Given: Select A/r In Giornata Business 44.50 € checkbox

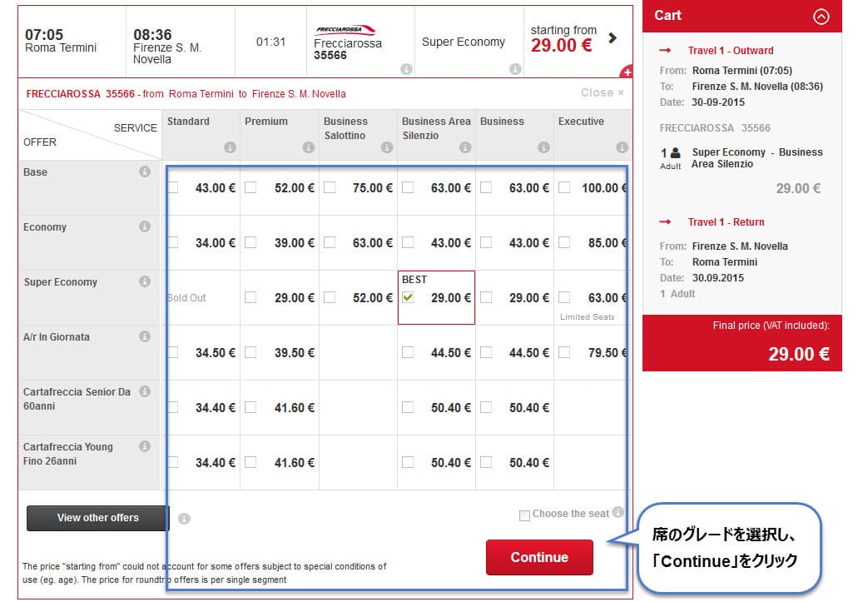Looking at the screenshot, I should [x=486, y=352].
